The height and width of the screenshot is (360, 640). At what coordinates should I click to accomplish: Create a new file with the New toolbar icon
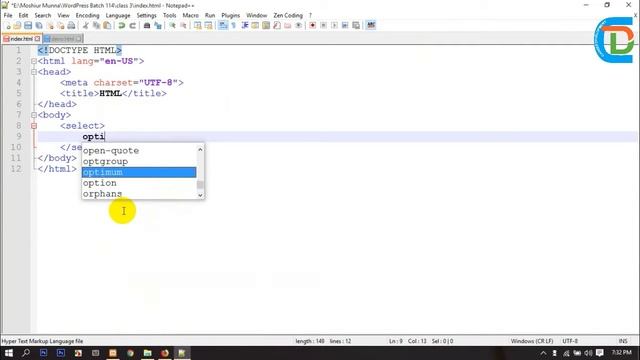8,25
